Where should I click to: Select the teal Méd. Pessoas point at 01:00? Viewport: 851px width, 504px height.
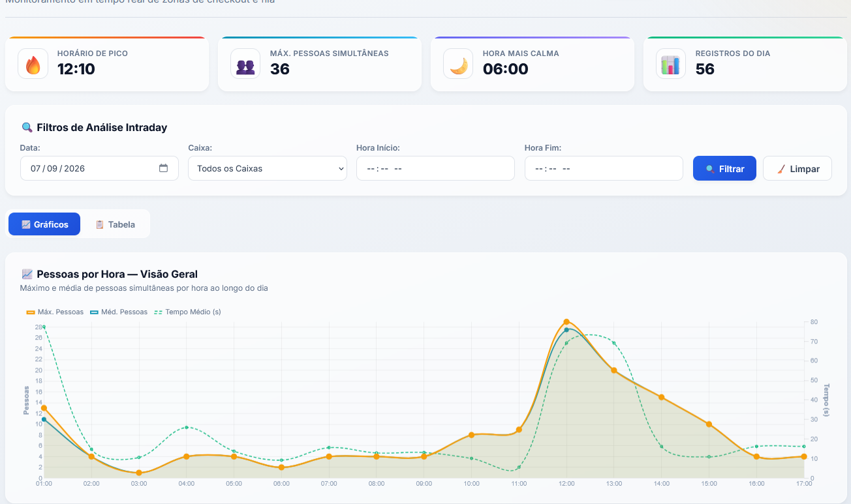click(44, 419)
